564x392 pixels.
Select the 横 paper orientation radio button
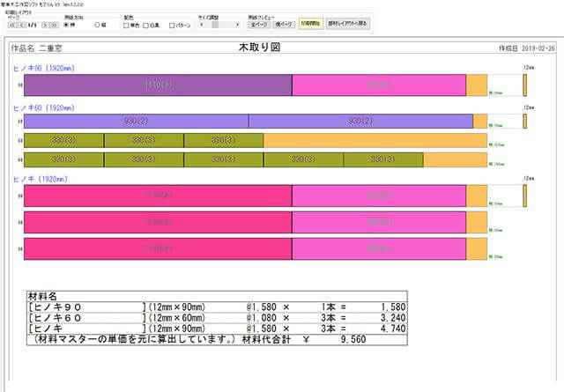[97, 25]
